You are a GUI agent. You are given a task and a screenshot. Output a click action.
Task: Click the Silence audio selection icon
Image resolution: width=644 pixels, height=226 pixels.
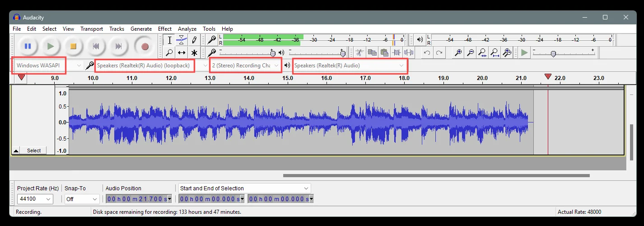[409, 53]
